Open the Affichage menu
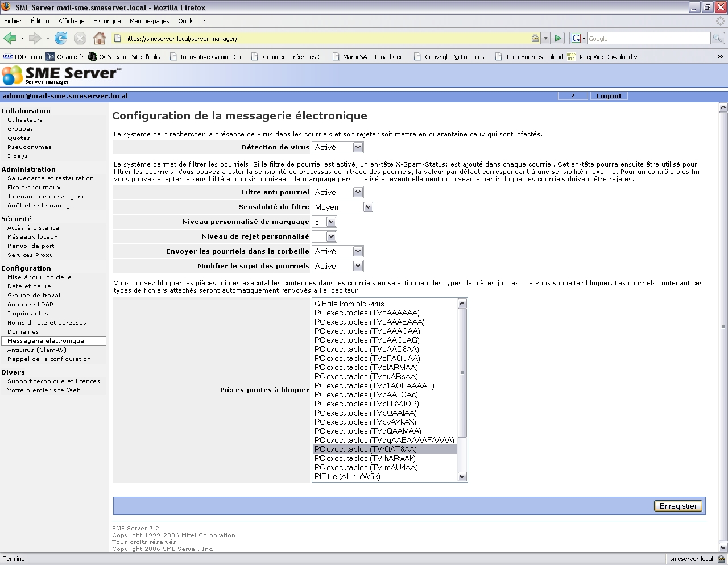Image resolution: width=728 pixels, height=565 pixels. [71, 21]
